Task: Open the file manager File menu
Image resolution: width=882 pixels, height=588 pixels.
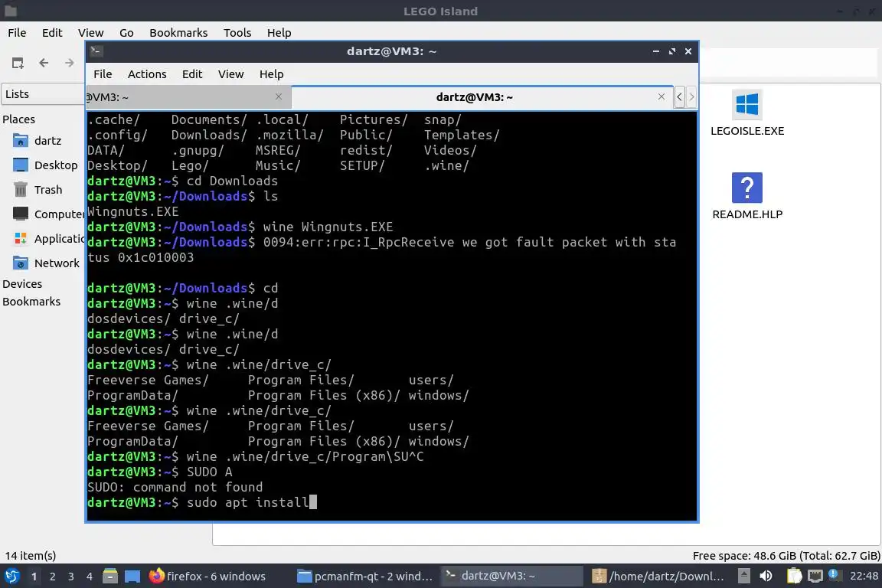Action: [x=17, y=33]
